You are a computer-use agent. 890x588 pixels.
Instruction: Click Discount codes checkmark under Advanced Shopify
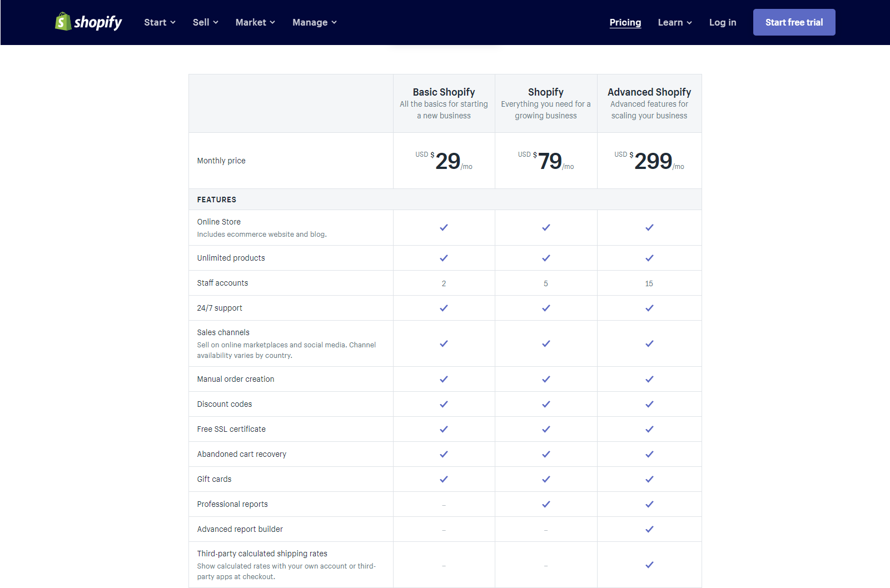click(649, 404)
